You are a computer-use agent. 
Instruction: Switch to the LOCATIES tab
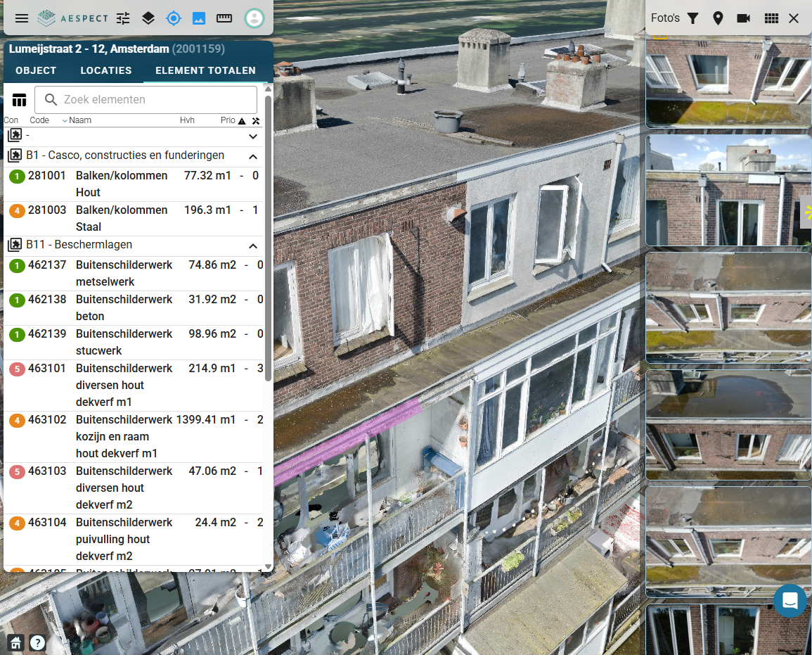coord(105,70)
